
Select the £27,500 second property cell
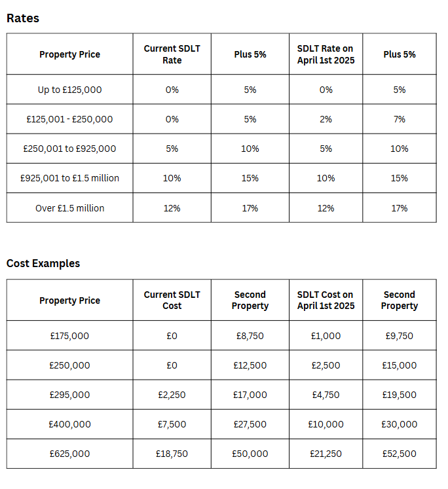(x=250, y=424)
